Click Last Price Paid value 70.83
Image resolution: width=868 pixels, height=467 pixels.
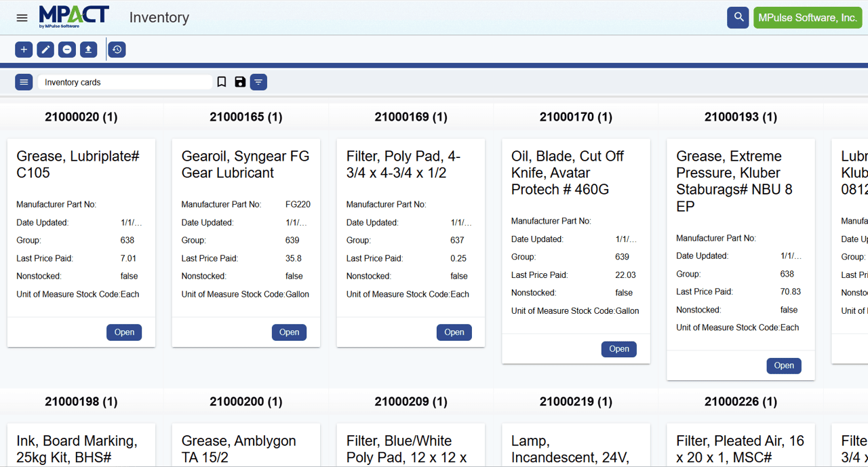[x=791, y=291]
